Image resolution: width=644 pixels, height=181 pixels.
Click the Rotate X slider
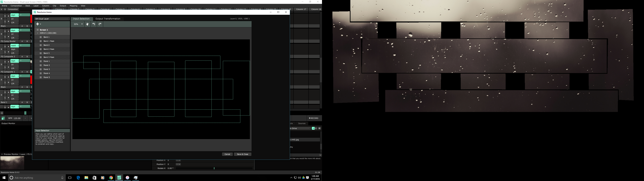click(214, 168)
